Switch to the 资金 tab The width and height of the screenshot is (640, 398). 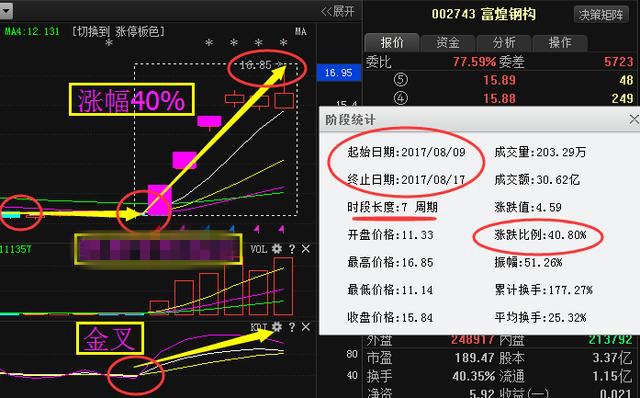coord(448,42)
